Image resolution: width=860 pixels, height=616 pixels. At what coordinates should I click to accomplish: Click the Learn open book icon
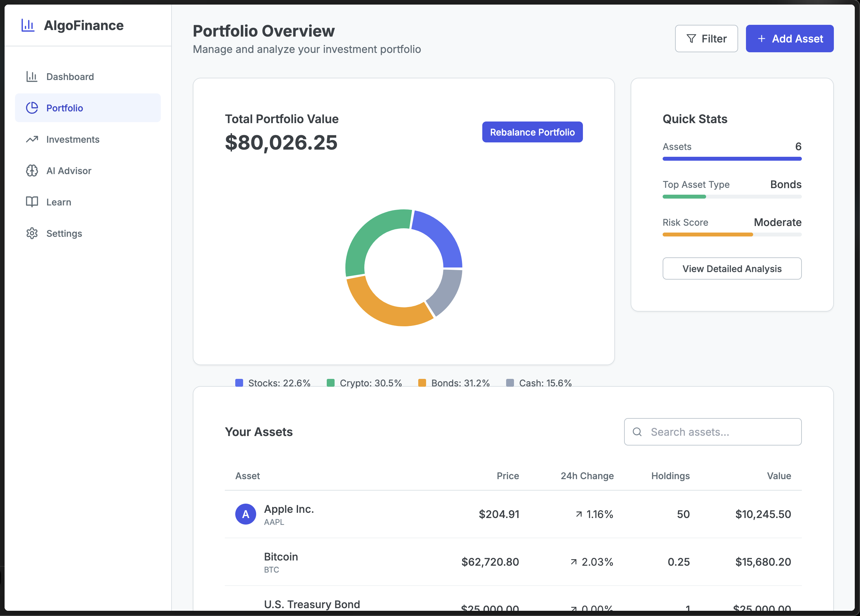[x=32, y=202]
